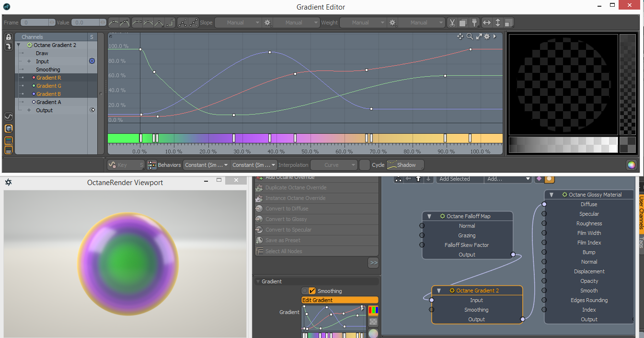Open the Add... dropdown in node toolbar
Screen dimensions: 644x338
(x=508, y=179)
